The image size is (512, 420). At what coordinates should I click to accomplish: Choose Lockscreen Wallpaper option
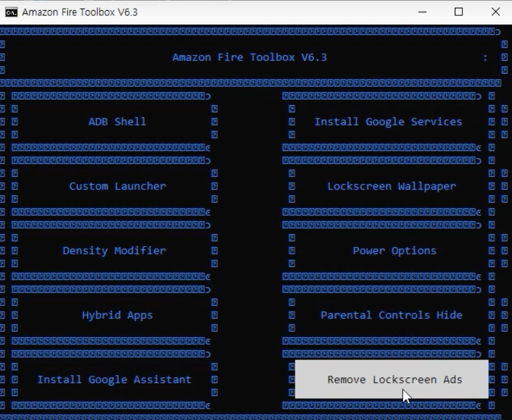click(x=391, y=186)
